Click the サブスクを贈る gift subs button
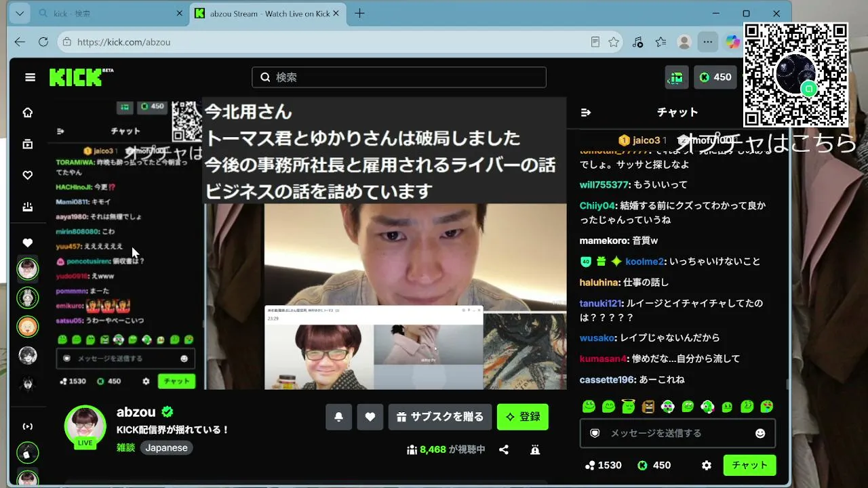The image size is (868, 488). pyautogui.click(x=440, y=417)
